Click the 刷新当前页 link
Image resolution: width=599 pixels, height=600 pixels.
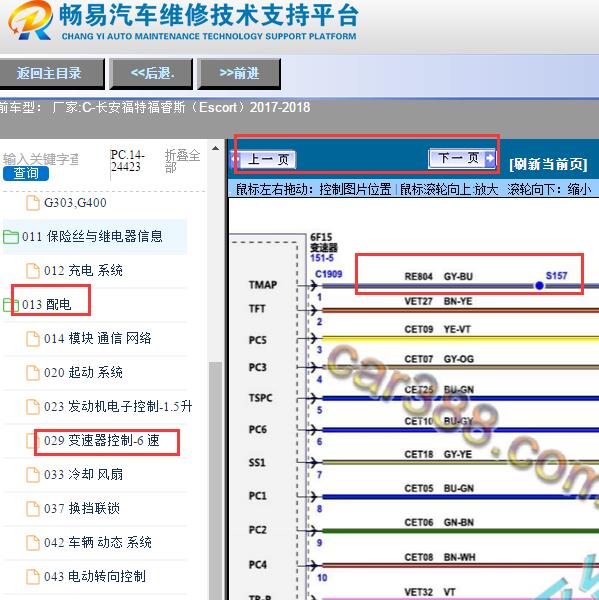(548, 165)
